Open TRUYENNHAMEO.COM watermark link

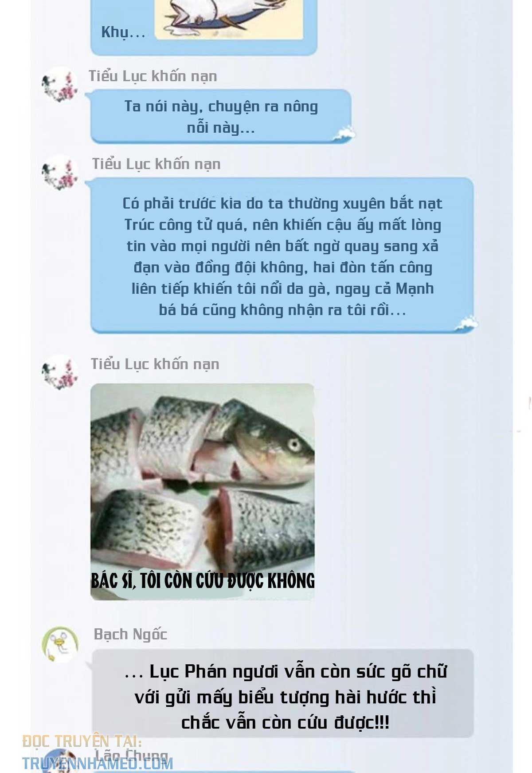[x=98, y=763]
